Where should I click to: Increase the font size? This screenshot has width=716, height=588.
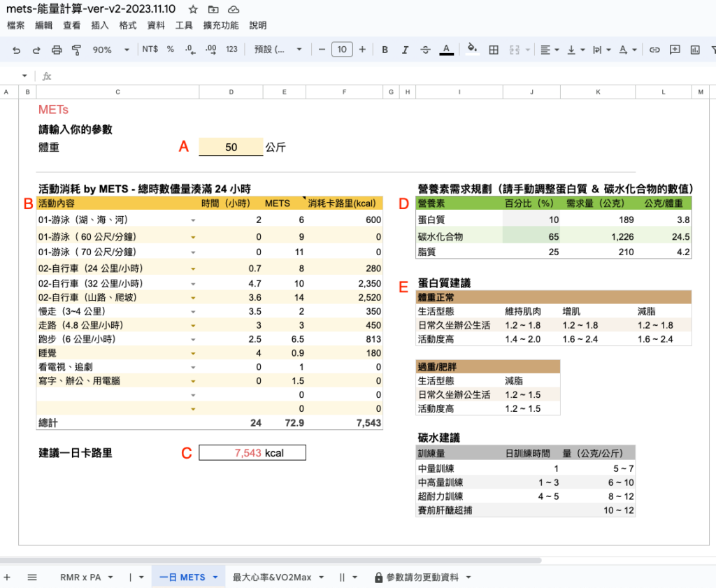tap(363, 50)
